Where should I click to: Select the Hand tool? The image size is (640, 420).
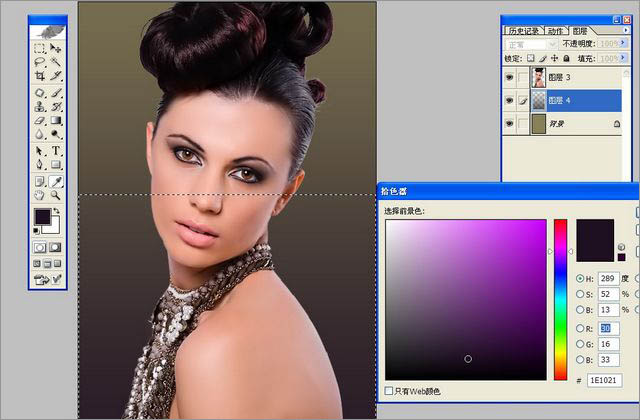(40, 196)
